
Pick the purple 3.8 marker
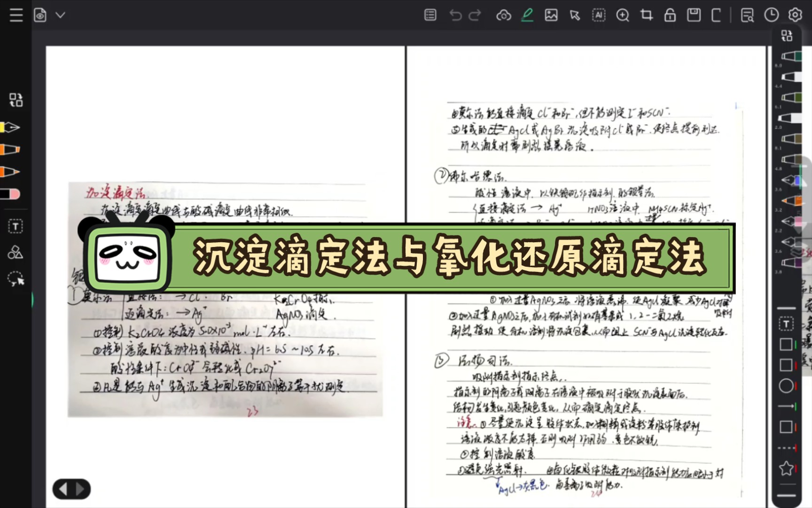click(x=792, y=263)
